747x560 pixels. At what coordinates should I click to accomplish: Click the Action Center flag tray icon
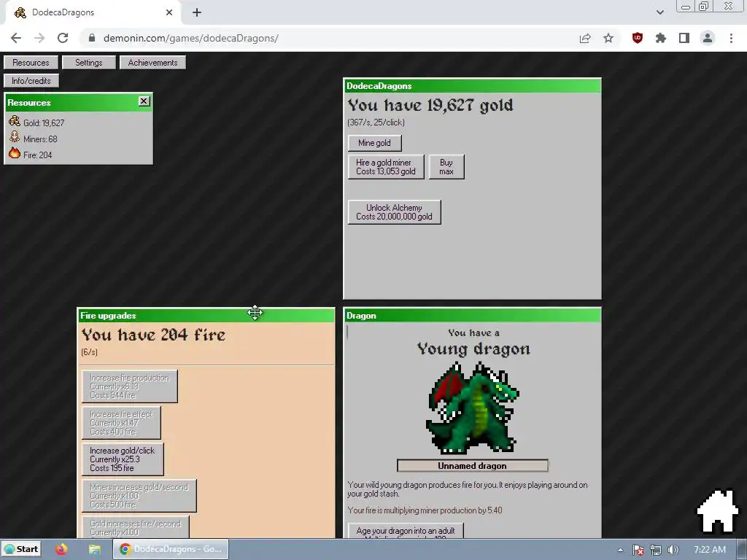[638, 550]
